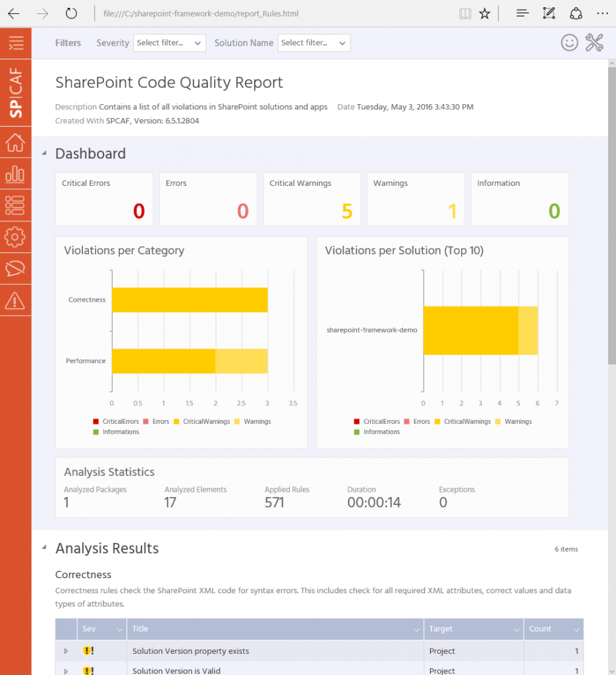Image resolution: width=616 pixels, height=675 pixels.
Task: Open the Count column header dropdown
Action: 576,630
